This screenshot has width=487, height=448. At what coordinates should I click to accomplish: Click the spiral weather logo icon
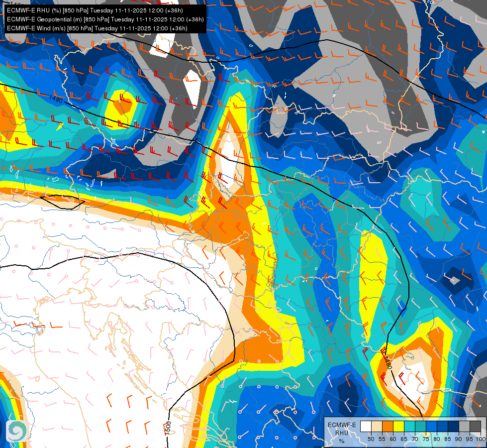[x=18, y=431]
